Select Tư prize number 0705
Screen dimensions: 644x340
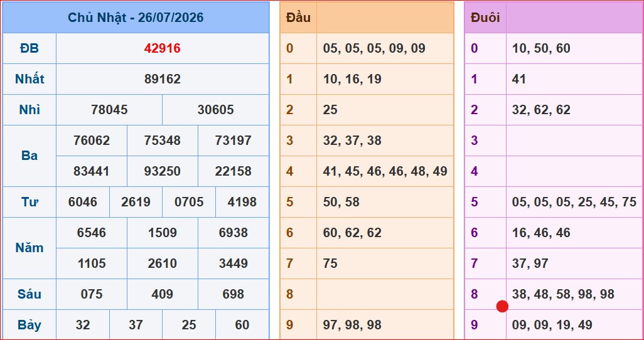pyautogui.click(x=189, y=202)
